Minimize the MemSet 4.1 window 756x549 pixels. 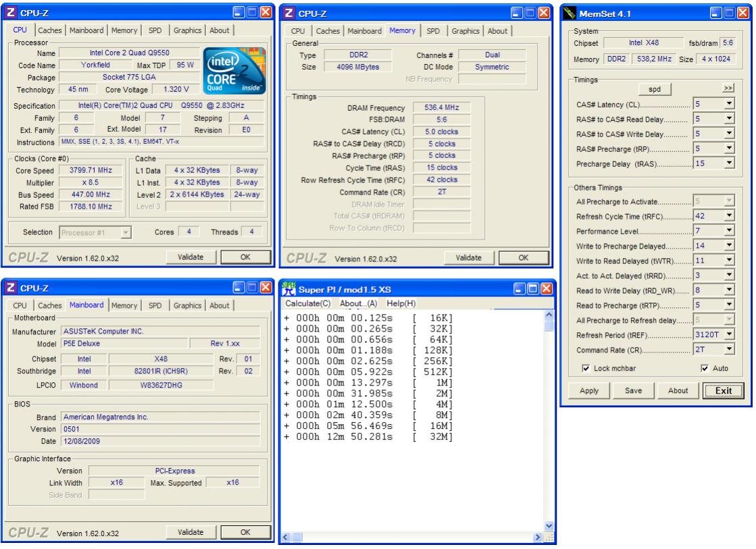point(716,13)
